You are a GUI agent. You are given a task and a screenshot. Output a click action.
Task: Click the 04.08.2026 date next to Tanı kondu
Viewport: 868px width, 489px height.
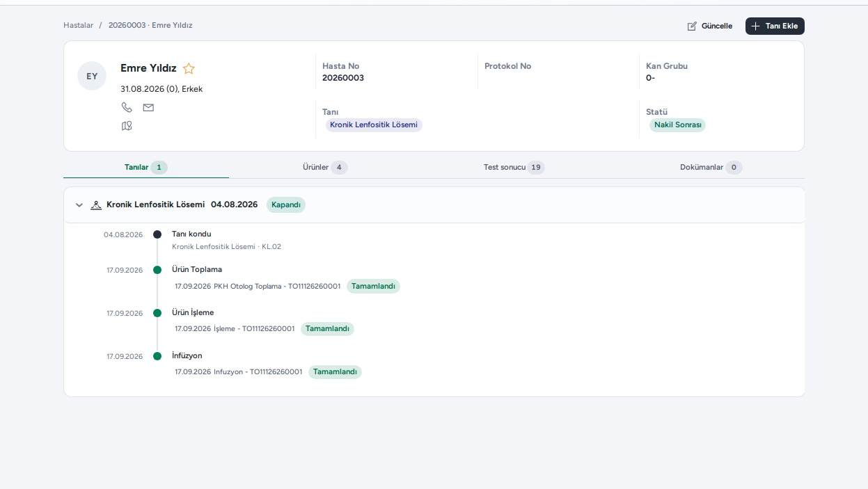point(123,235)
